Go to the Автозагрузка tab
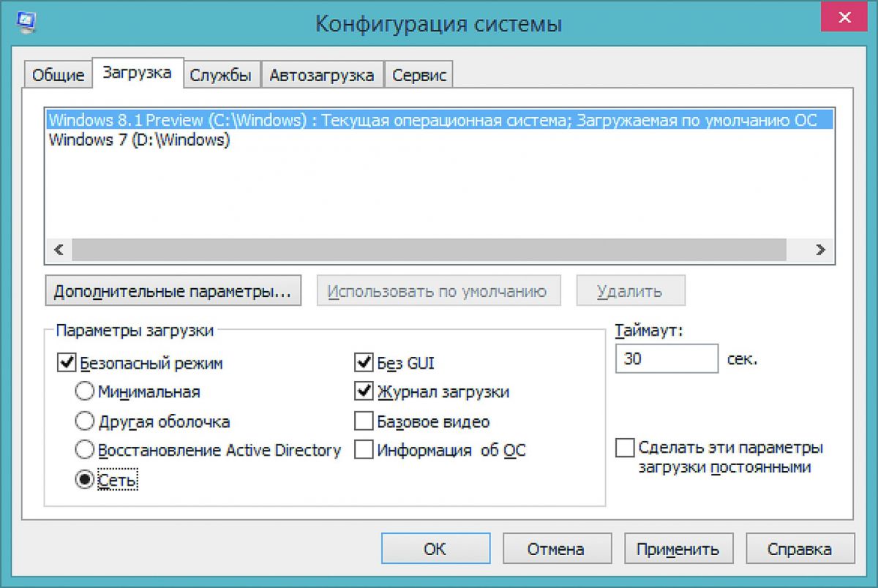878x588 pixels. coord(322,75)
